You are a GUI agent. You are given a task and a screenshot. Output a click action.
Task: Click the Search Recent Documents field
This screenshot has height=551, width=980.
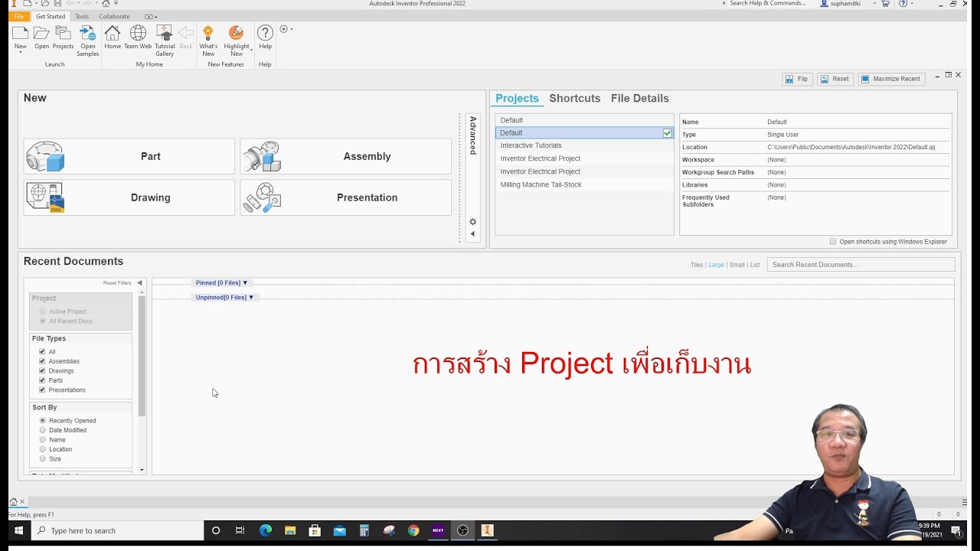coord(861,265)
